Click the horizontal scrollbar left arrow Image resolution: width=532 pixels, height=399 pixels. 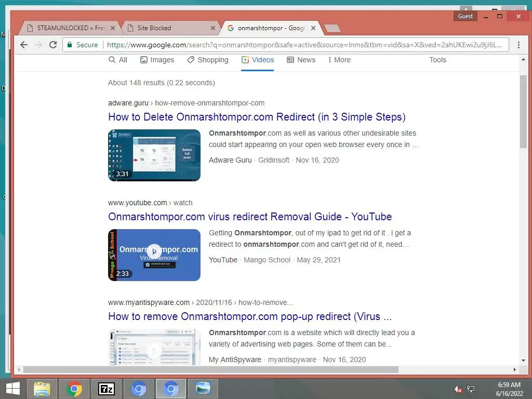pyautogui.click(x=19, y=369)
